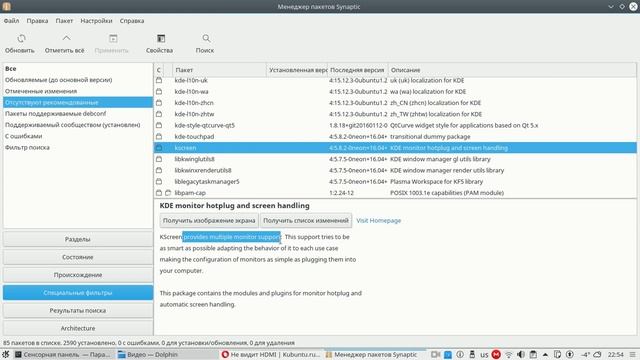Select Отсутствуют рекомендованные filter
640x360 pixels.
78,102
